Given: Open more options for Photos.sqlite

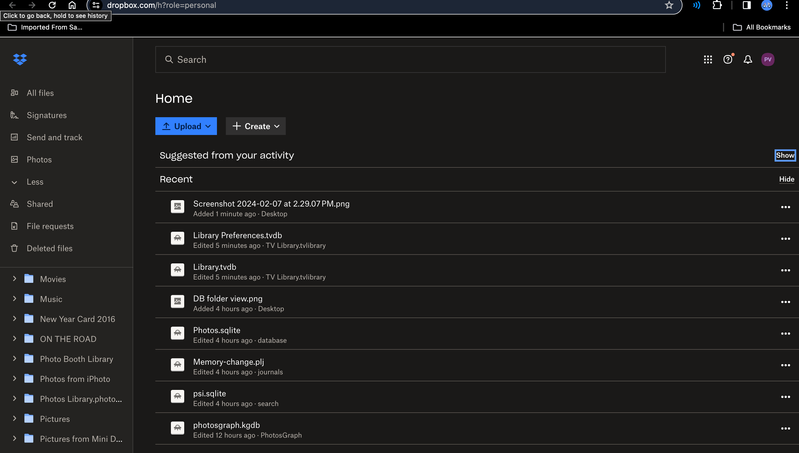Looking at the screenshot, I should pos(785,334).
